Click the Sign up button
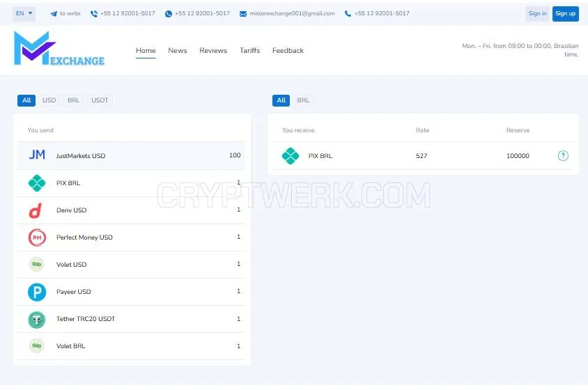This screenshot has width=588, height=390. (565, 14)
